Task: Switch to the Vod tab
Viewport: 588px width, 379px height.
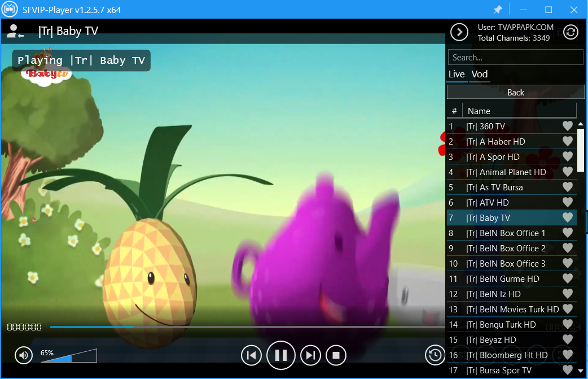Action: click(x=480, y=75)
